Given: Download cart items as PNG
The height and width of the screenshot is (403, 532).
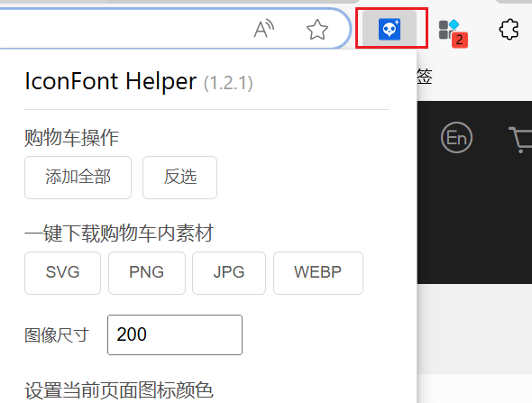Looking at the screenshot, I should click(147, 273).
